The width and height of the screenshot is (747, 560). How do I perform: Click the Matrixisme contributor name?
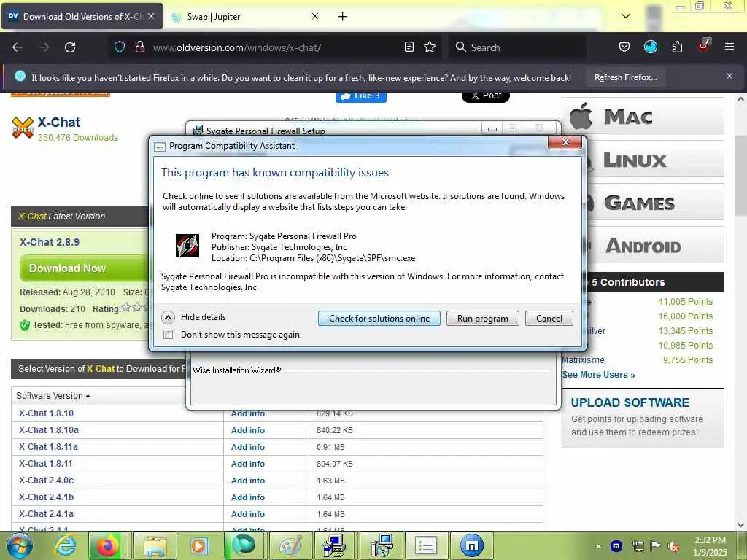pos(583,360)
